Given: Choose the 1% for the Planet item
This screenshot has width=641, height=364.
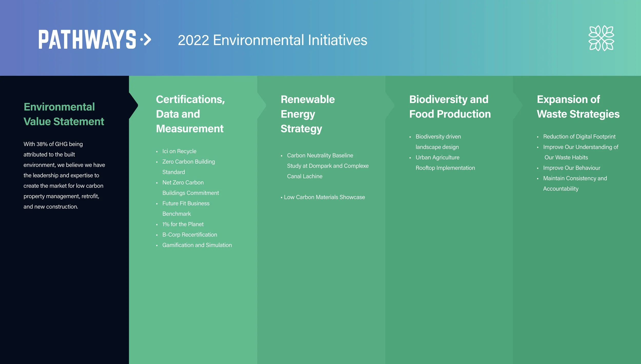Looking at the screenshot, I should 183,224.
